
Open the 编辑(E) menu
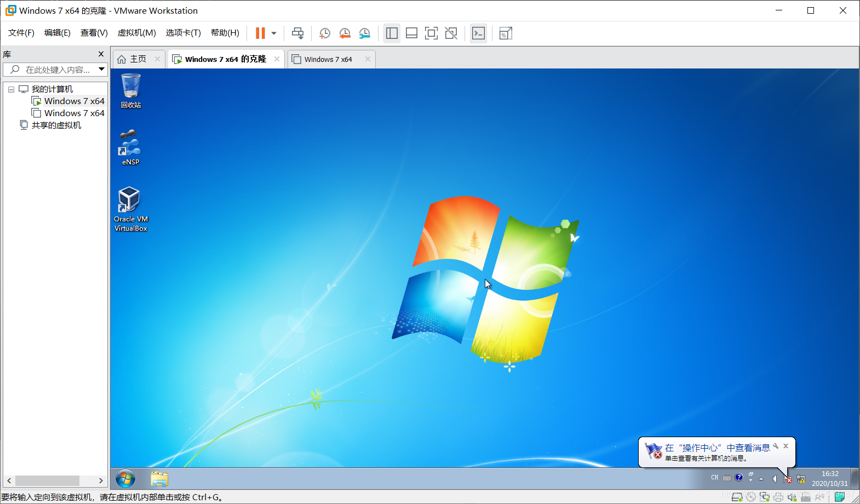coord(58,33)
